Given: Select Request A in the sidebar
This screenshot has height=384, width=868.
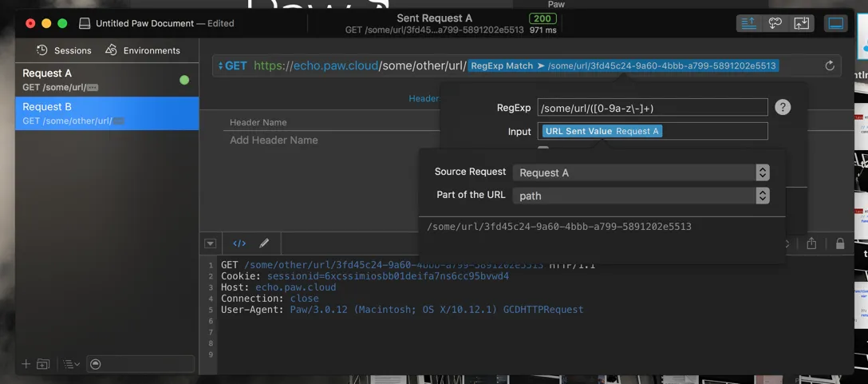Looking at the screenshot, I should coord(107,80).
